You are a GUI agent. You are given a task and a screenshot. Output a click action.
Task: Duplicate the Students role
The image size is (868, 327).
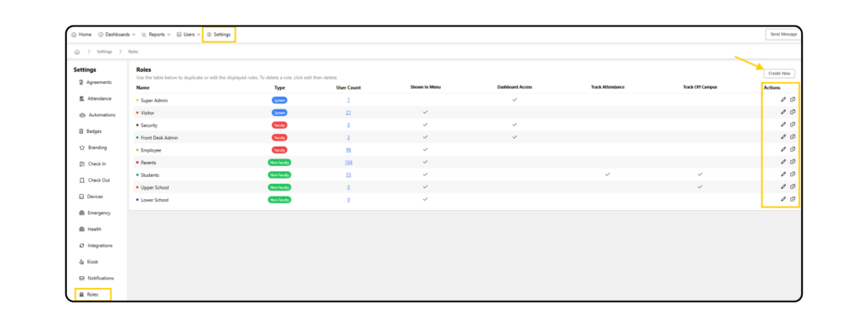(793, 175)
